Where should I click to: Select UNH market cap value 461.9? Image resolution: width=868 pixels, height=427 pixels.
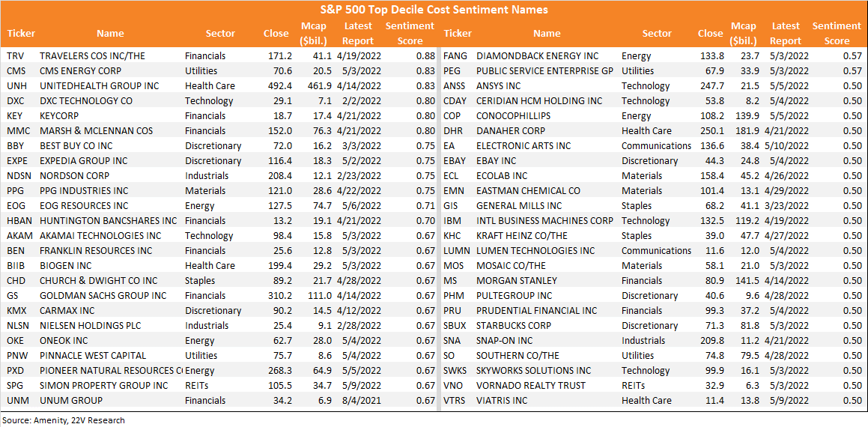coord(319,86)
